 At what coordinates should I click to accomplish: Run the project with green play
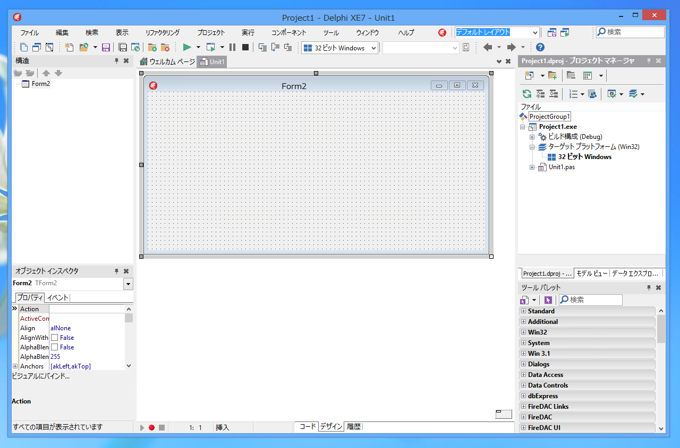(x=187, y=47)
